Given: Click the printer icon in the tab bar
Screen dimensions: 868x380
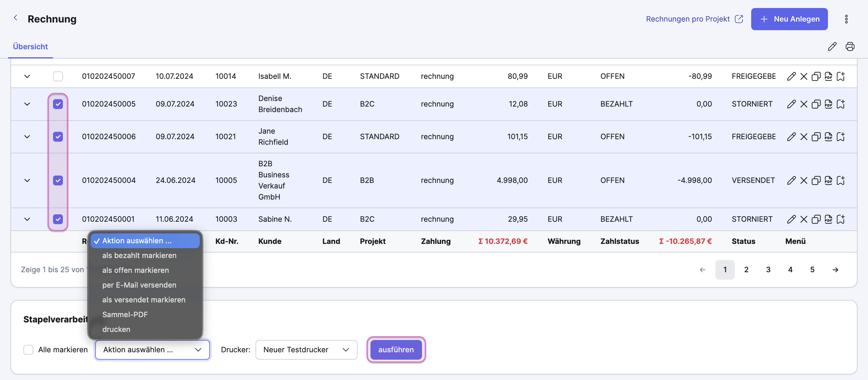Looking at the screenshot, I should tap(850, 46).
